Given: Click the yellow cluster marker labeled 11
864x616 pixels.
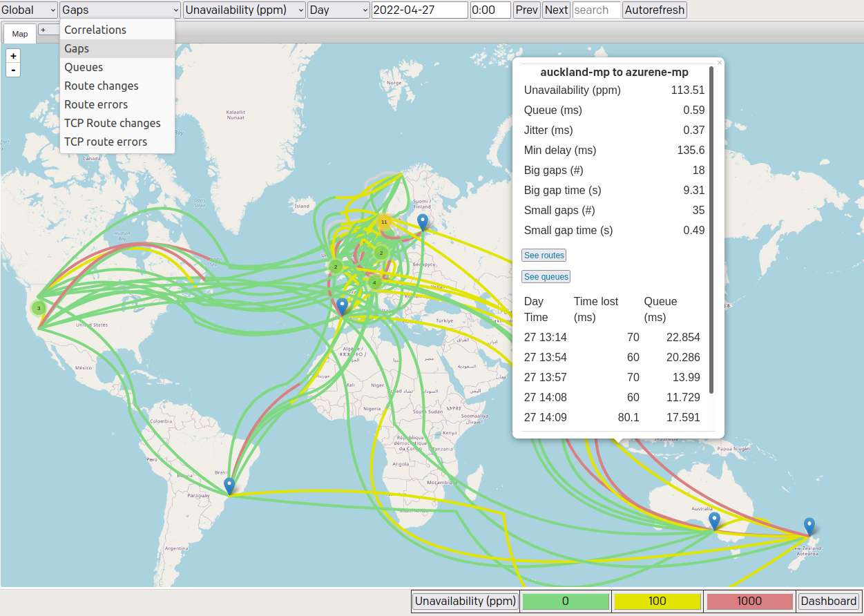Looking at the screenshot, I should tap(384, 222).
